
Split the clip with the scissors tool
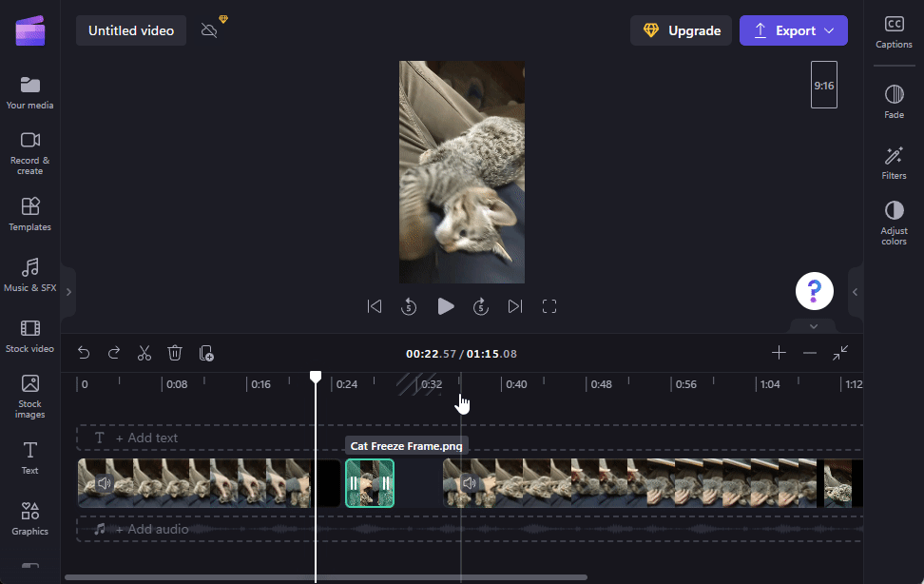click(144, 353)
